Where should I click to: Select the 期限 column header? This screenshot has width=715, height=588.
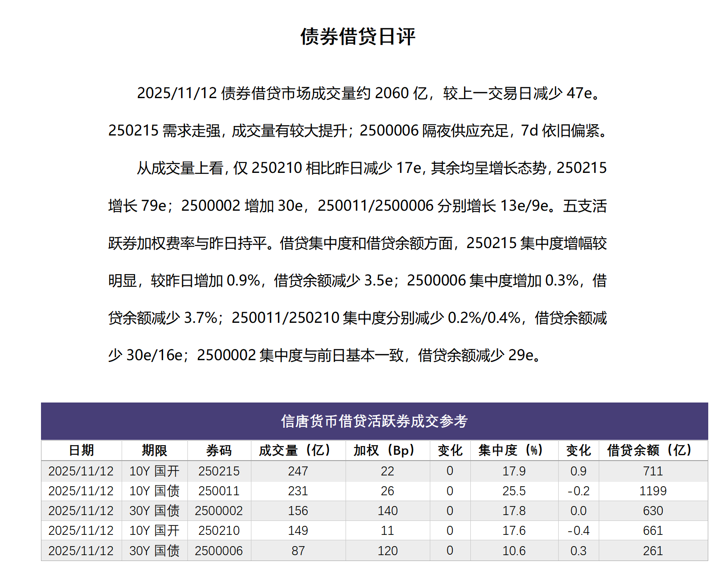point(154,450)
